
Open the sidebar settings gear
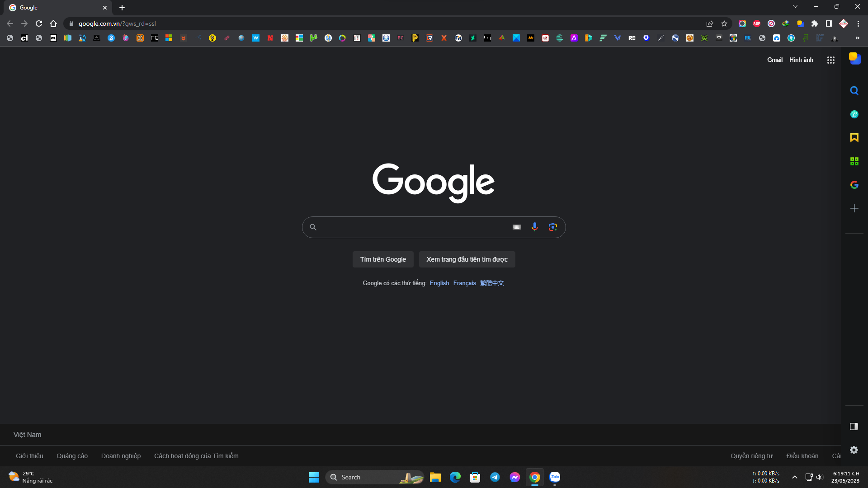pos(854,450)
